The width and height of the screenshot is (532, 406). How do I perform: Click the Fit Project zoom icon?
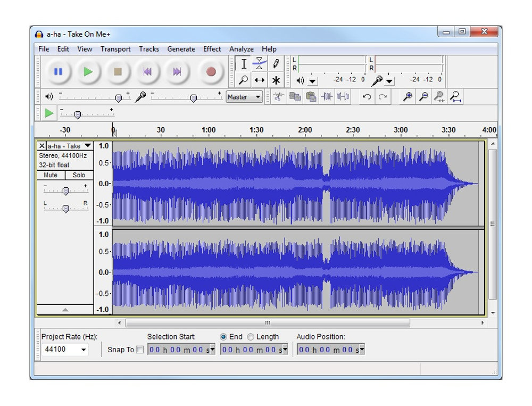[x=455, y=96]
